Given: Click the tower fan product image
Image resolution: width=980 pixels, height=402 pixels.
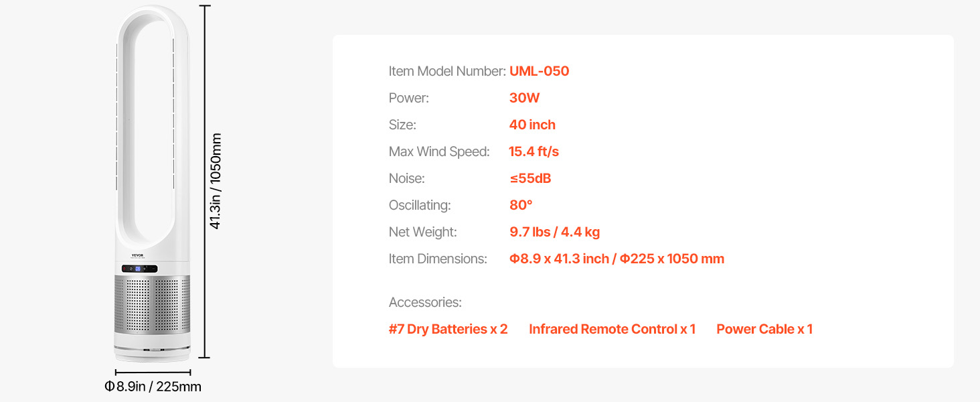Looking at the screenshot, I should point(153,184).
